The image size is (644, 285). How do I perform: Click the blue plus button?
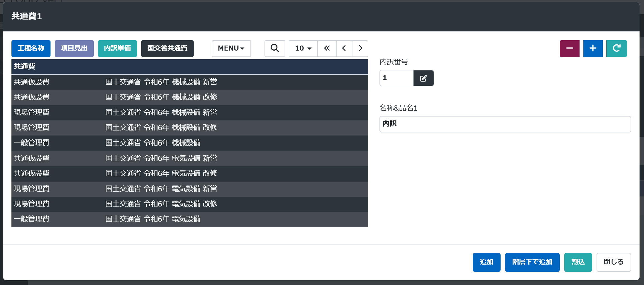[x=593, y=48]
